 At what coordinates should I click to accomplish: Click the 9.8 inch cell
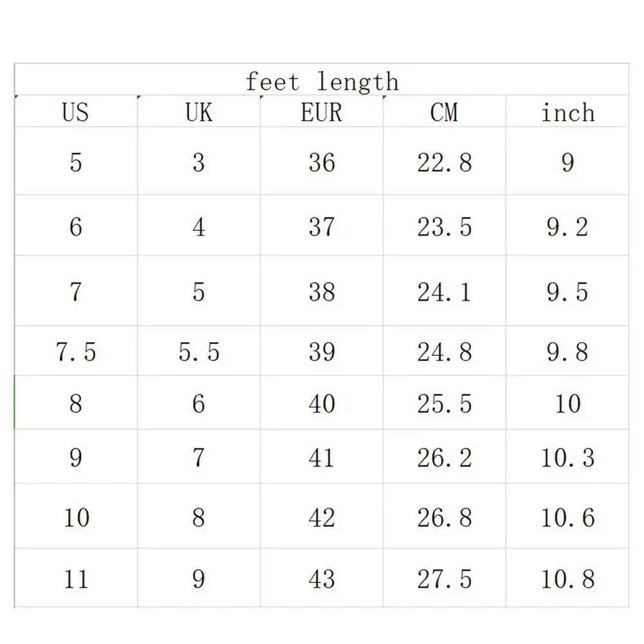567,351
